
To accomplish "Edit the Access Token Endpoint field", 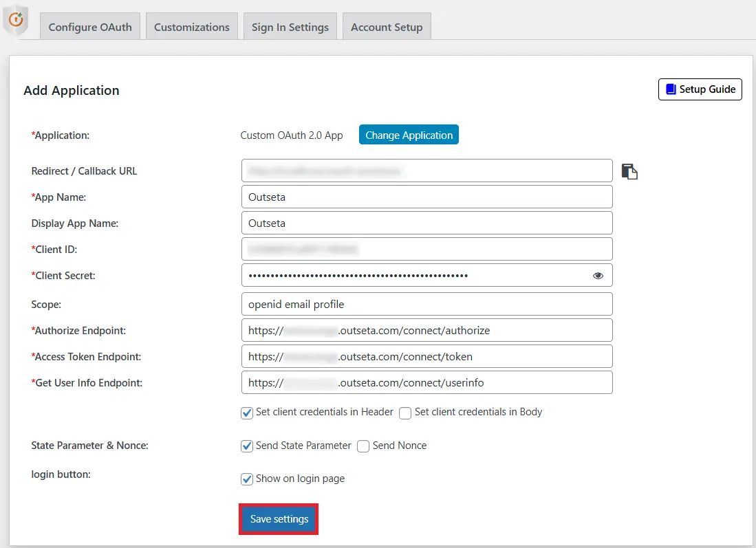I will click(426, 356).
